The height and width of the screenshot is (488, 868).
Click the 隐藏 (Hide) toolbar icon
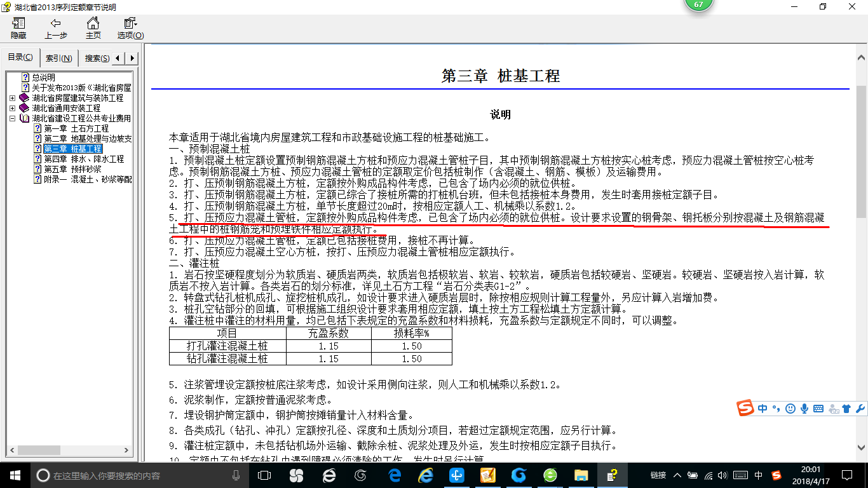18,28
